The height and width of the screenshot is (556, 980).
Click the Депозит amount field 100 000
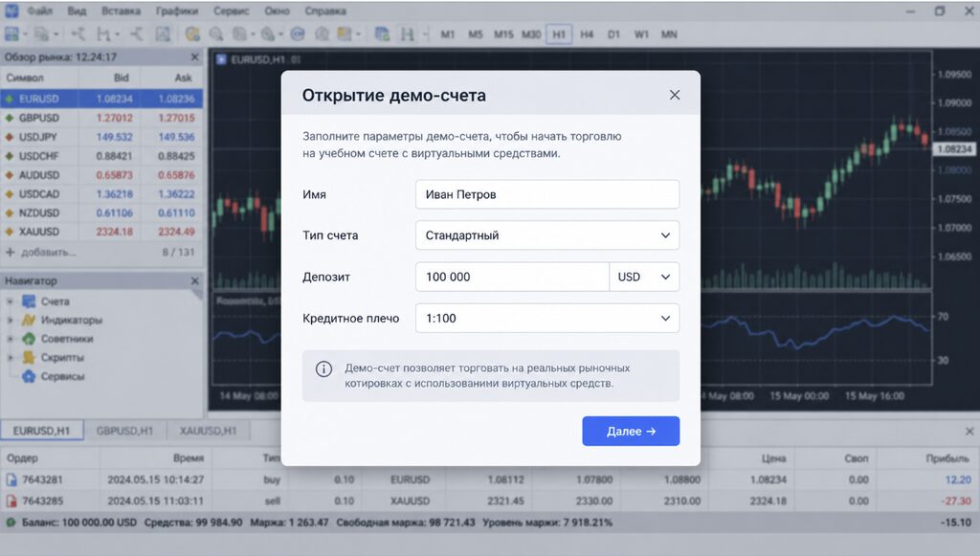click(512, 277)
